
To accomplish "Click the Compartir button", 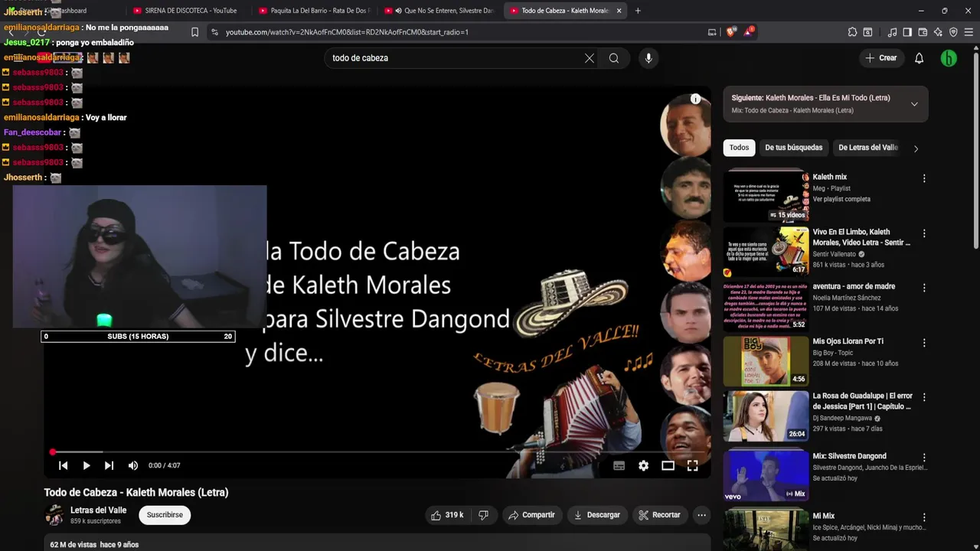I will [531, 515].
